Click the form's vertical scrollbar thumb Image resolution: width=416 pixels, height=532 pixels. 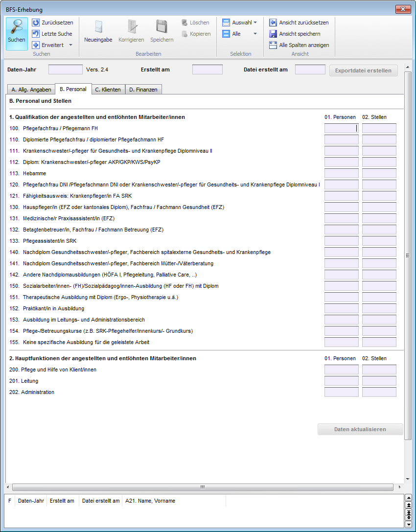pyautogui.click(x=408, y=255)
